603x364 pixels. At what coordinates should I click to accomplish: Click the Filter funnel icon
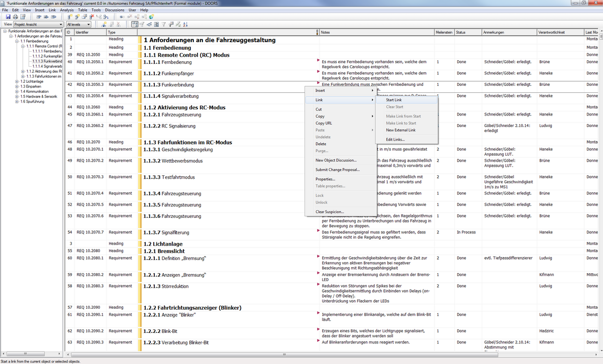tap(164, 24)
